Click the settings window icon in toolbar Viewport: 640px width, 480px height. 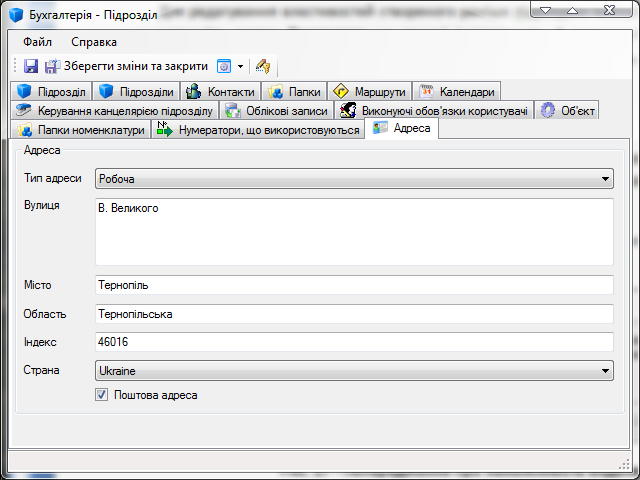(224, 66)
